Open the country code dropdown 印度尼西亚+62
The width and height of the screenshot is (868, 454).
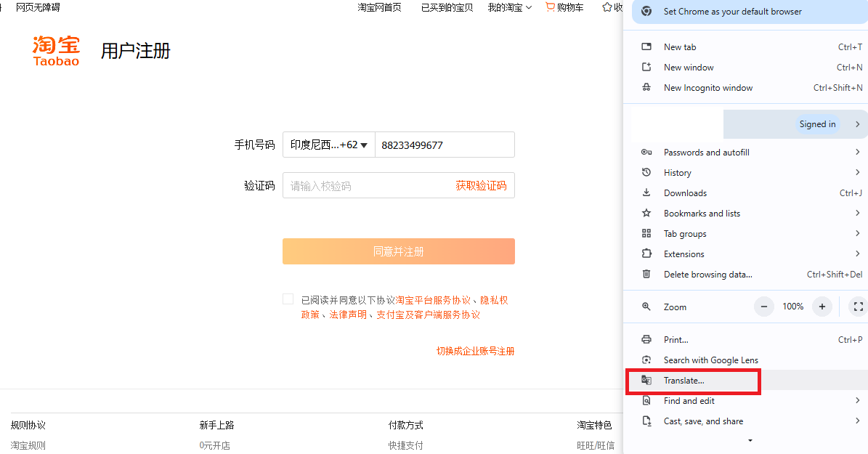(328, 145)
